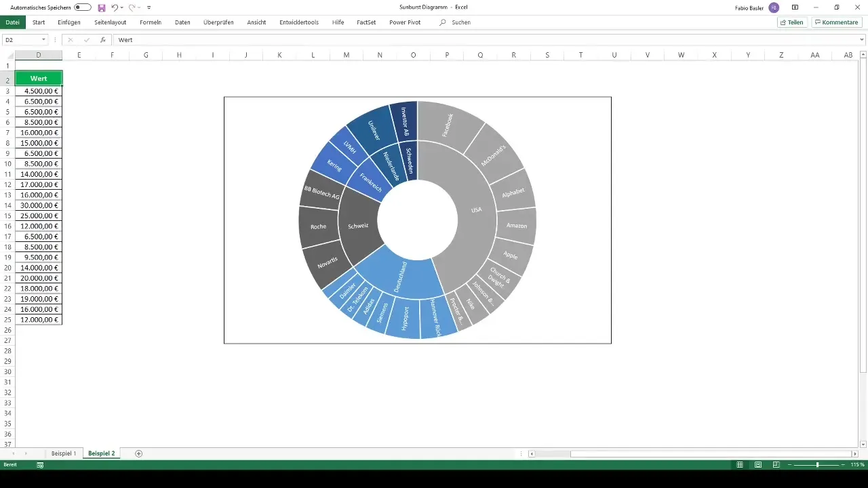
Task: Open the Hilfe ribbon tab
Action: tap(338, 22)
